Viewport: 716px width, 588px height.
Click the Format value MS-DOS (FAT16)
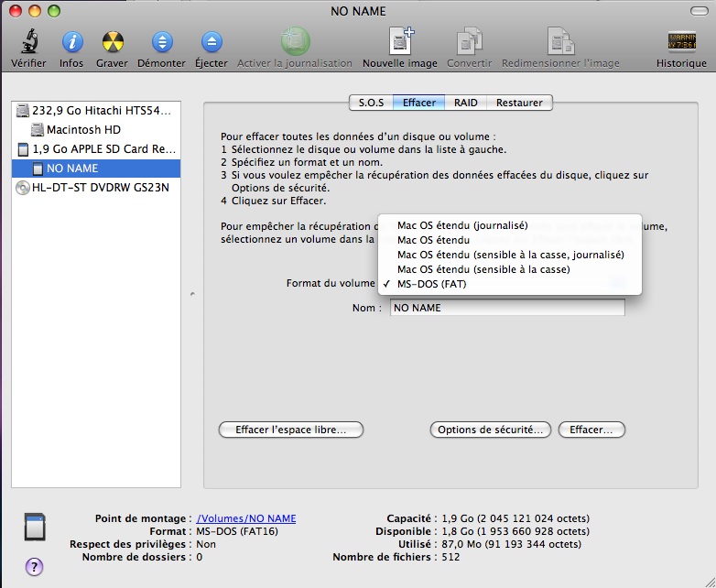tap(237, 531)
